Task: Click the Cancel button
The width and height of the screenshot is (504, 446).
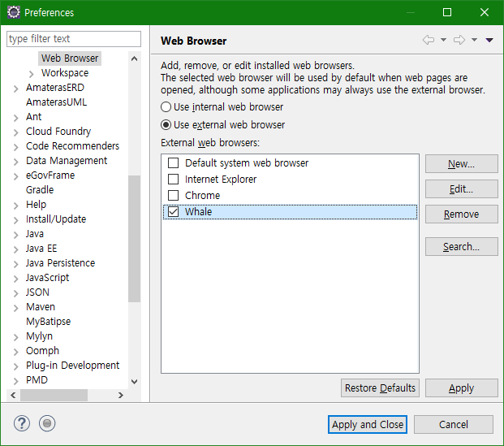Action: [454, 424]
